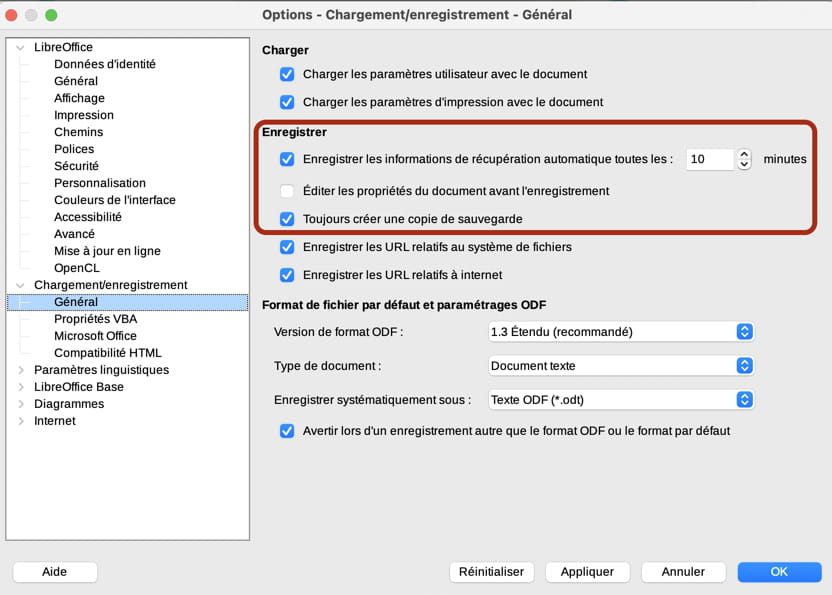This screenshot has height=595, width=832.
Task: Click the Appliquer button
Action: [x=587, y=572]
